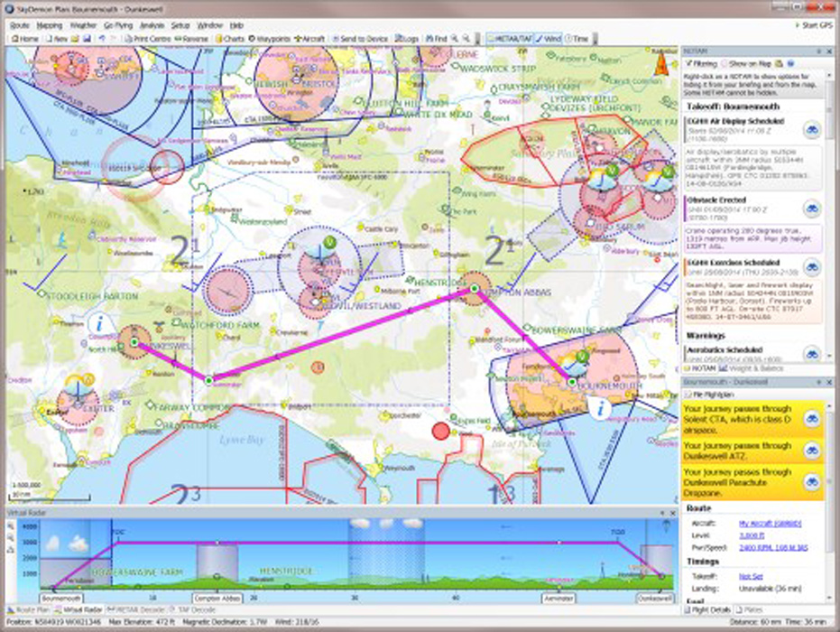Pin the NOTAM panel
Image resolution: width=840 pixels, height=632 pixels.
pyautogui.click(x=819, y=51)
